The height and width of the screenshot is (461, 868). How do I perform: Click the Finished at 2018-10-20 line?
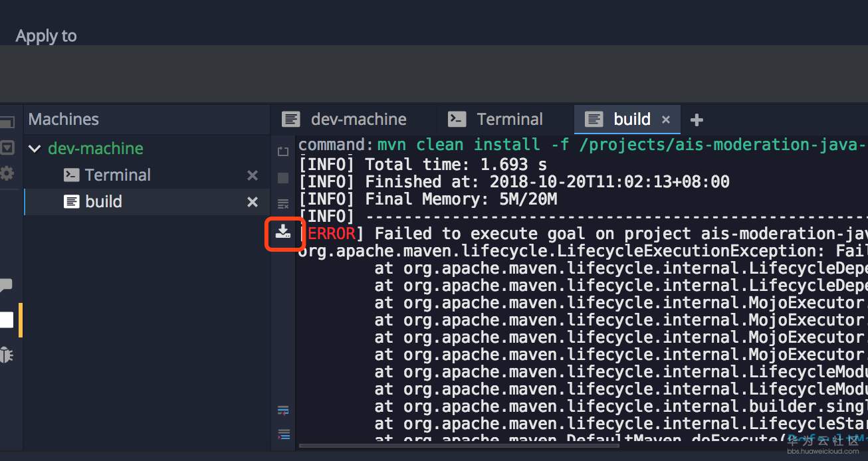coord(514,181)
